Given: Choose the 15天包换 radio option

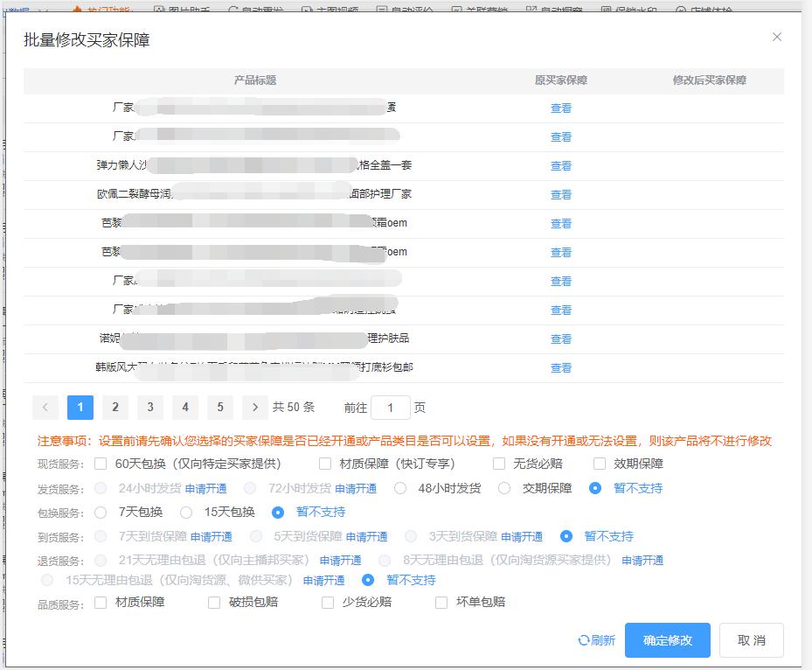Looking at the screenshot, I should point(186,513).
